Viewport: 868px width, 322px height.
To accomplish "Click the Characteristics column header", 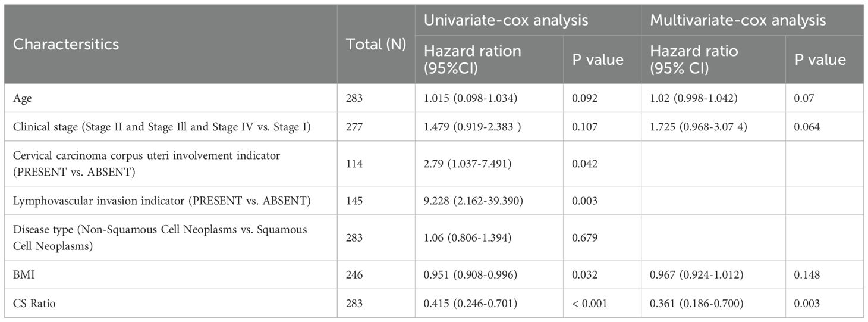I will 66,44.
